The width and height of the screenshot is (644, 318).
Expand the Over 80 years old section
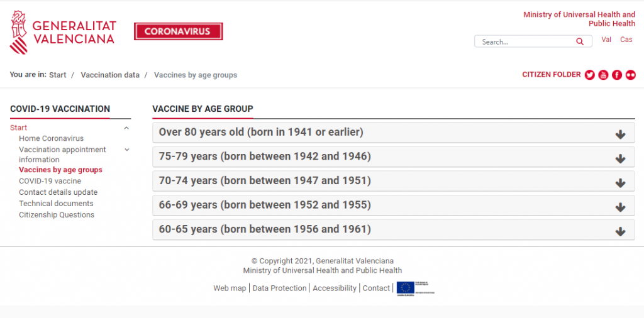coord(394,133)
